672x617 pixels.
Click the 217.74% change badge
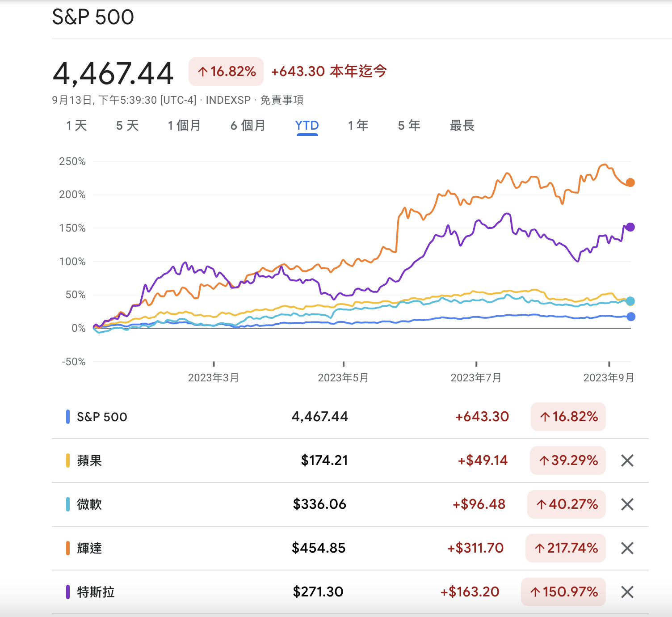pos(566,548)
